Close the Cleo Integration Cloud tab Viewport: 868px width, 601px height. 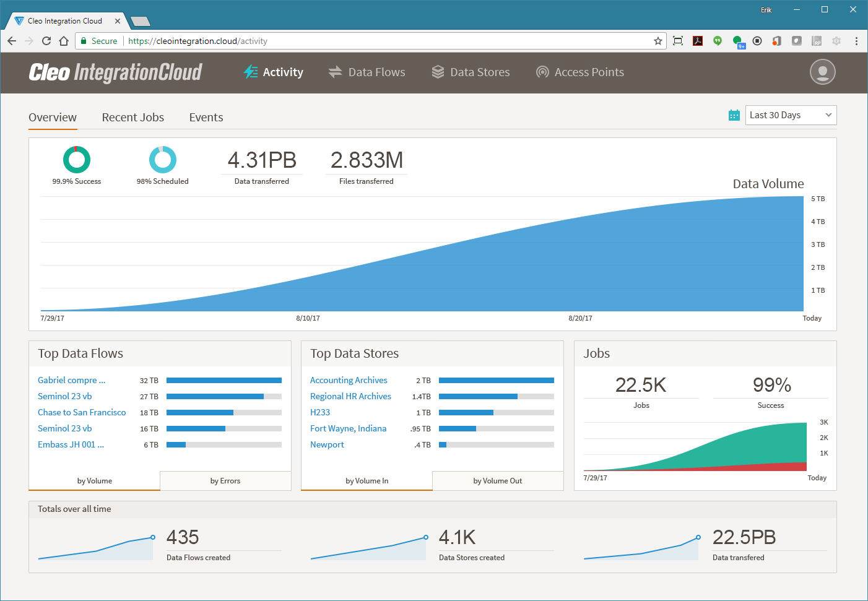click(118, 21)
